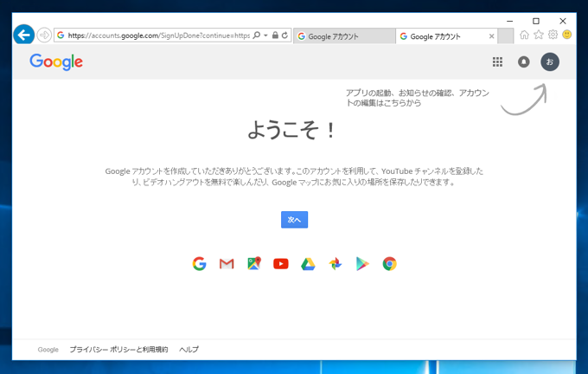This screenshot has width=588, height=374.
Task: Click the Google Photos pinwheel icon
Action: click(x=336, y=263)
